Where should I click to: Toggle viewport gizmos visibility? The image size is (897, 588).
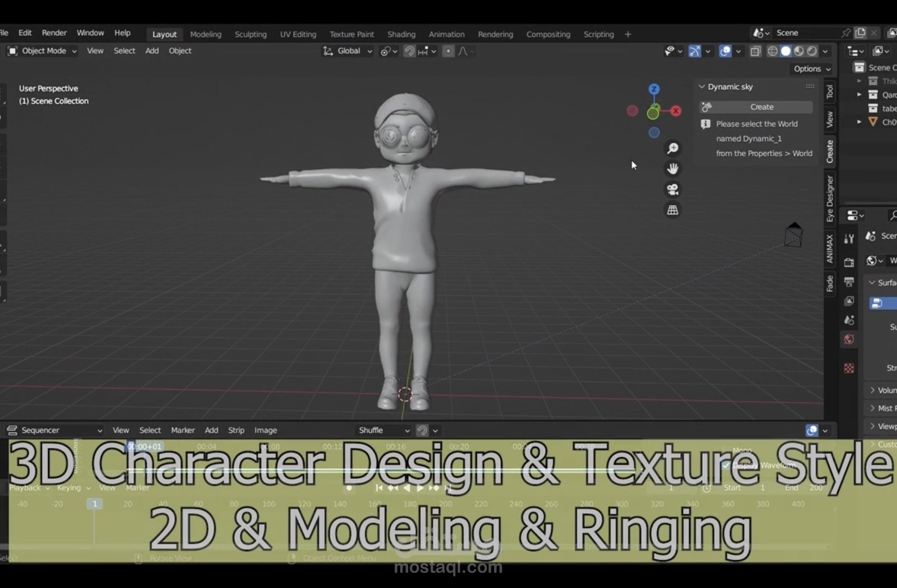[x=694, y=51]
